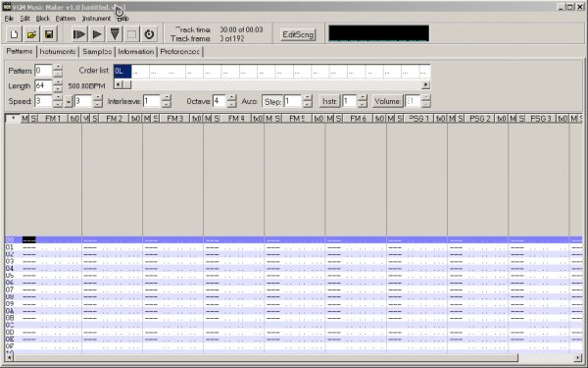This screenshot has height=368, width=588.
Task: Solo the FM 5 channel
Action: [277, 119]
